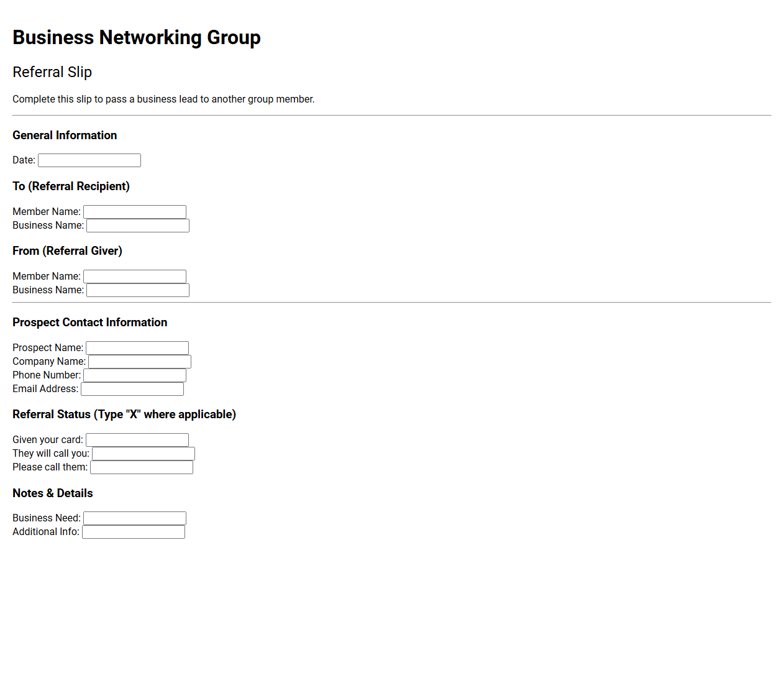Click the They will call you field
Viewport: 784px width, 696px height.
(x=144, y=454)
